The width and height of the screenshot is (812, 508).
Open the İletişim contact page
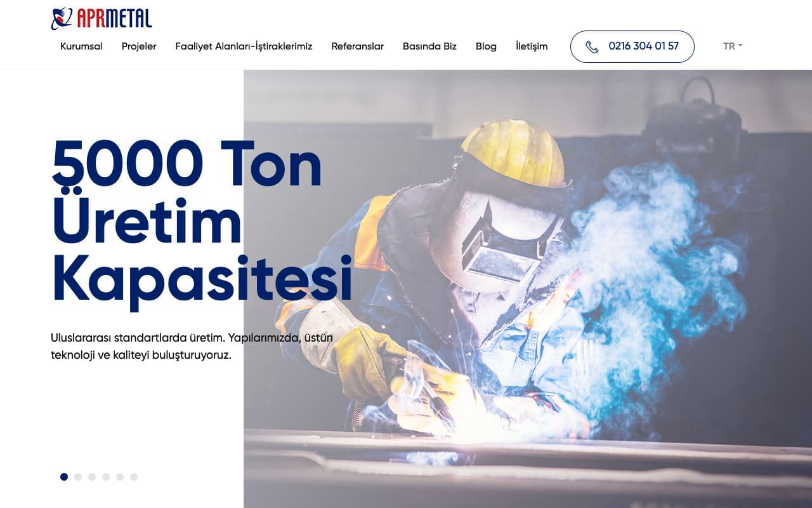(x=532, y=46)
